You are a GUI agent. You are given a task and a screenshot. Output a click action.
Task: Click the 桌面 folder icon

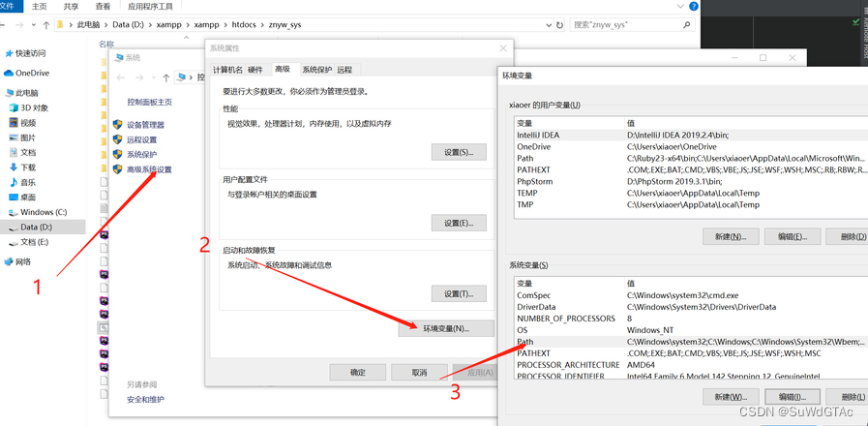[x=15, y=198]
